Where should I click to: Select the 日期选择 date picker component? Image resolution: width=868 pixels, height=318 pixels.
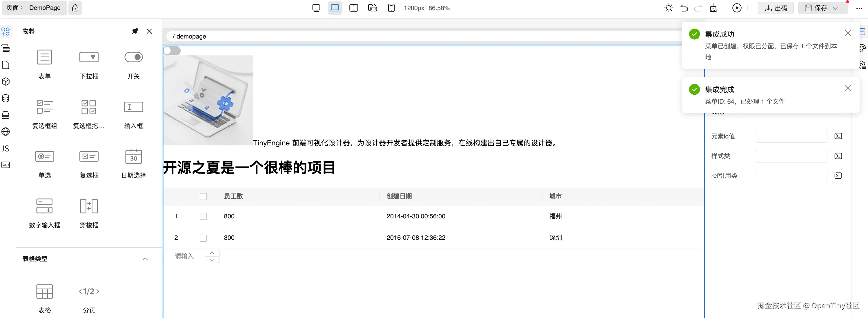pyautogui.click(x=133, y=156)
